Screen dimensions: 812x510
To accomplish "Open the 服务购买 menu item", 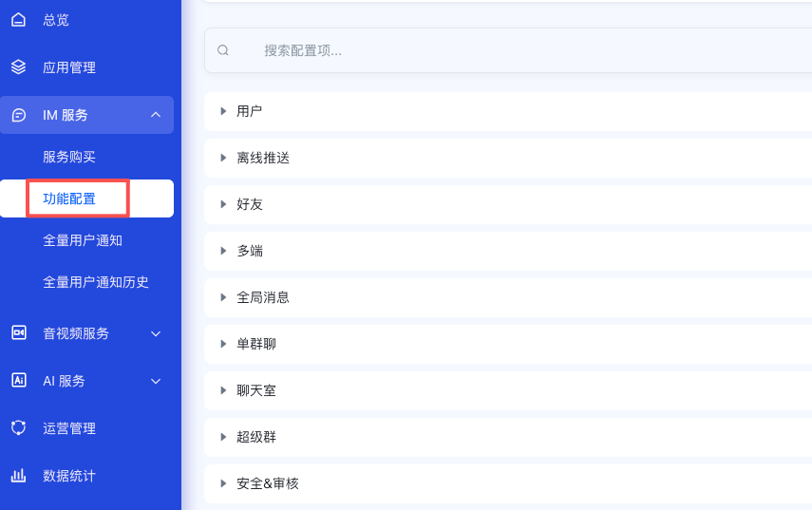I will click(x=69, y=157).
